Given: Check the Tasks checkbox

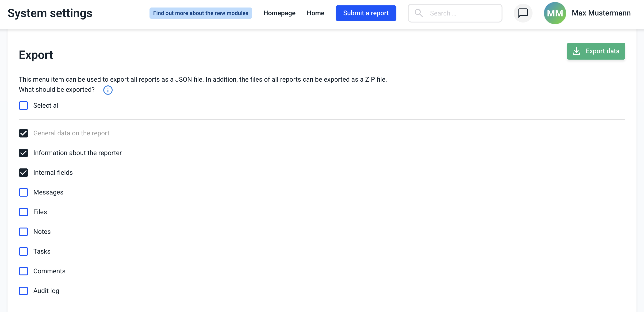Looking at the screenshot, I should point(23,251).
